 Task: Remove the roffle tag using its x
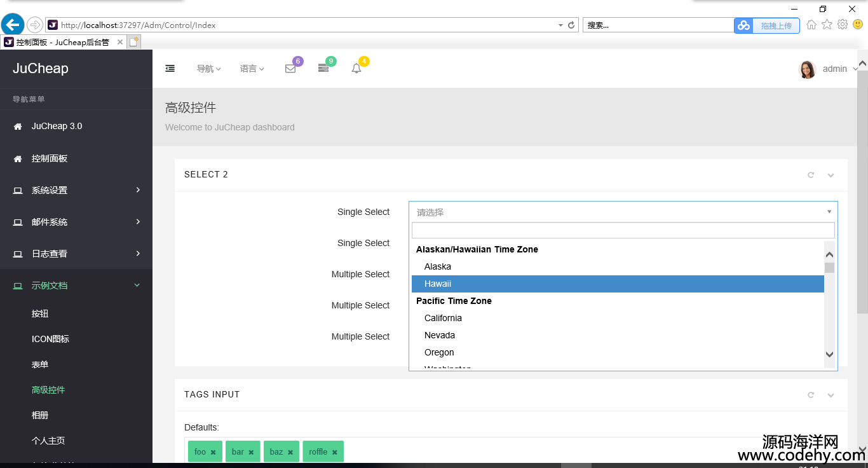(x=334, y=452)
